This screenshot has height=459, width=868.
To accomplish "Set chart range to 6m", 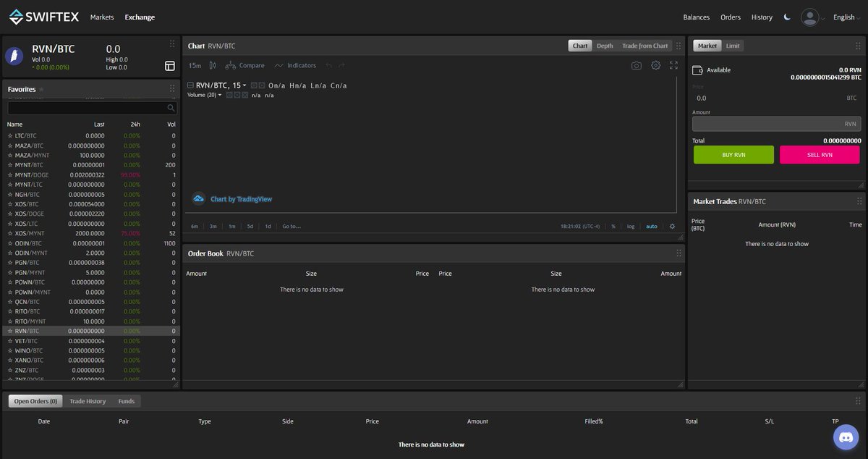I will (195, 226).
